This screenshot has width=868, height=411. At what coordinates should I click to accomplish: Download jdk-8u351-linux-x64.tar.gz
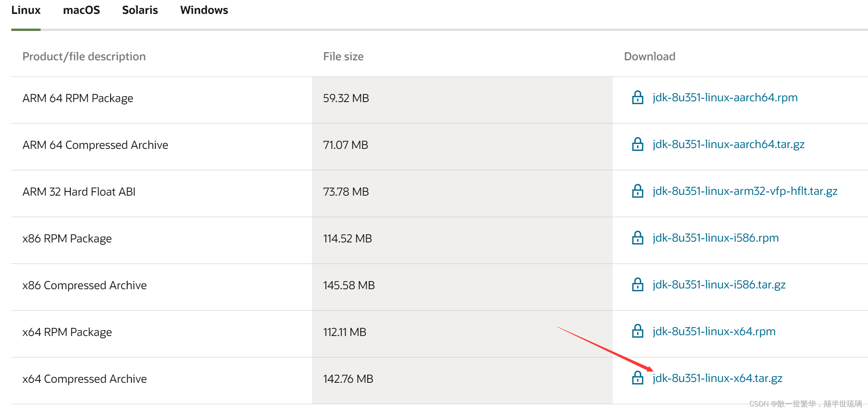coord(718,379)
